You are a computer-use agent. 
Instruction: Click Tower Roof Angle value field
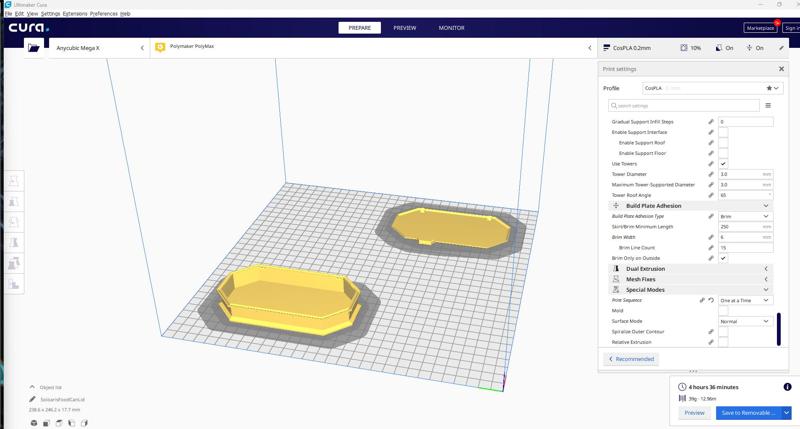(x=745, y=195)
